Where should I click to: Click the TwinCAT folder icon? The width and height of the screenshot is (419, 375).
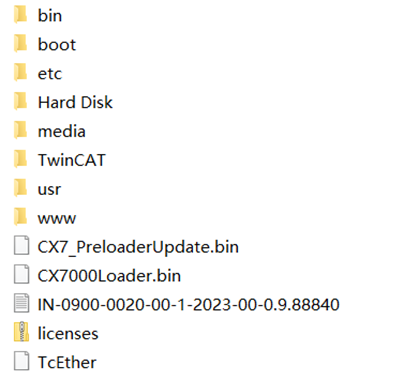pos(21,160)
